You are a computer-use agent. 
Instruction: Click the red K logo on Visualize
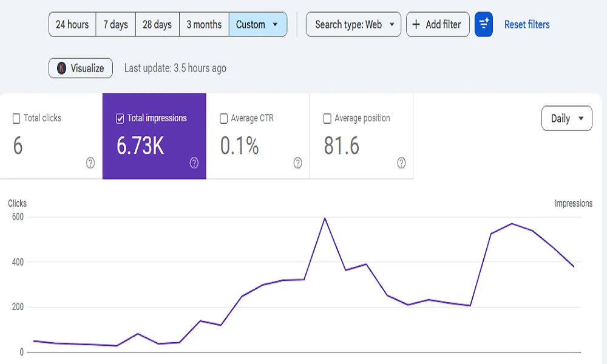(x=61, y=68)
